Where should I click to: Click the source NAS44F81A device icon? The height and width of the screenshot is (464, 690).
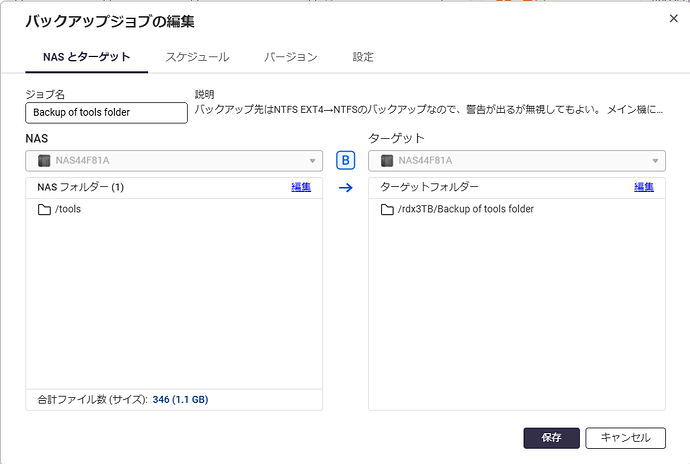click(43, 161)
